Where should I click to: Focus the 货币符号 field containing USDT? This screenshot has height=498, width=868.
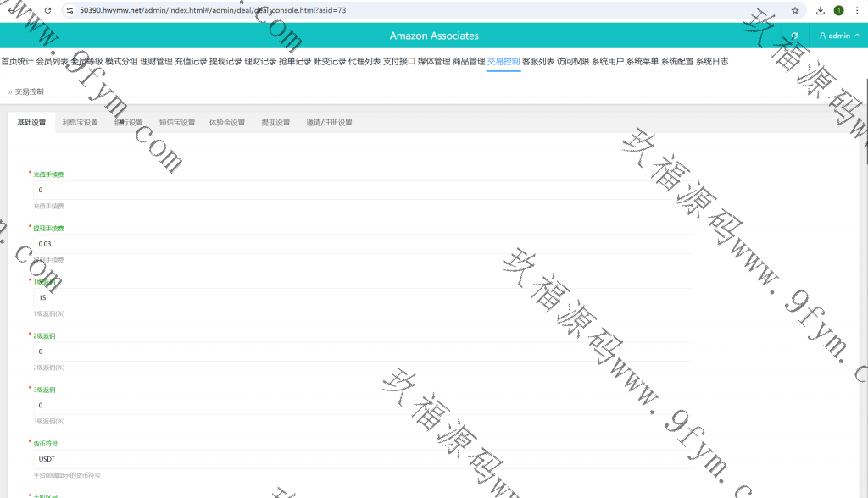tap(363, 459)
